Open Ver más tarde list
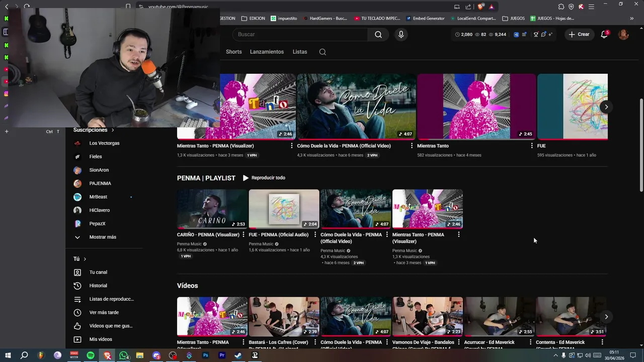 pos(104,313)
